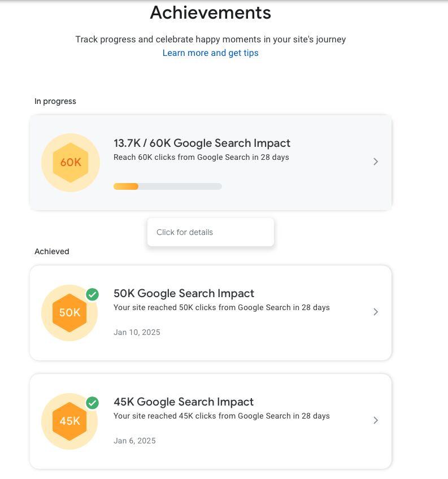Click the 'Click for details' tooltip
The height and width of the screenshot is (479, 448).
click(x=211, y=232)
